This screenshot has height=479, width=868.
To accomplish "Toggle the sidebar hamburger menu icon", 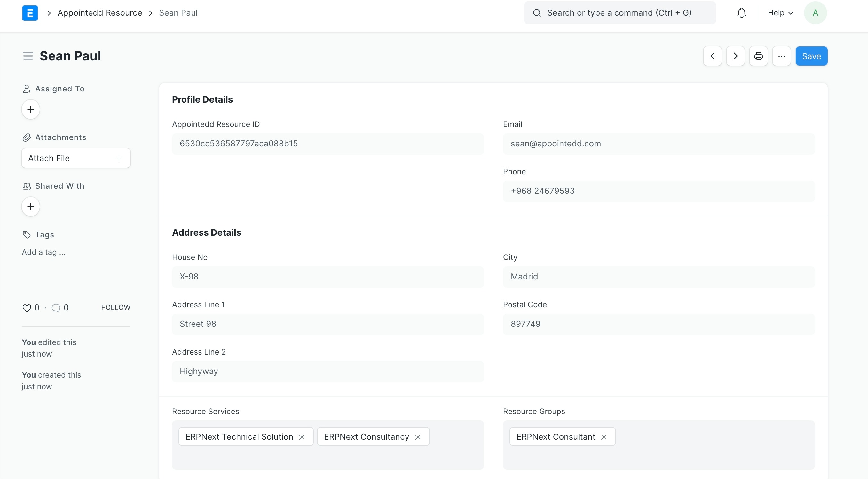I will coord(28,56).
